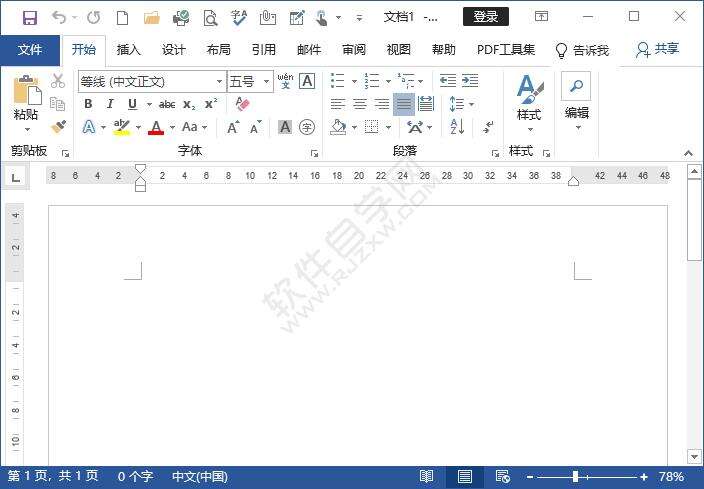
Task: Collapse the ribbon arrow
Action: point(688,154)
